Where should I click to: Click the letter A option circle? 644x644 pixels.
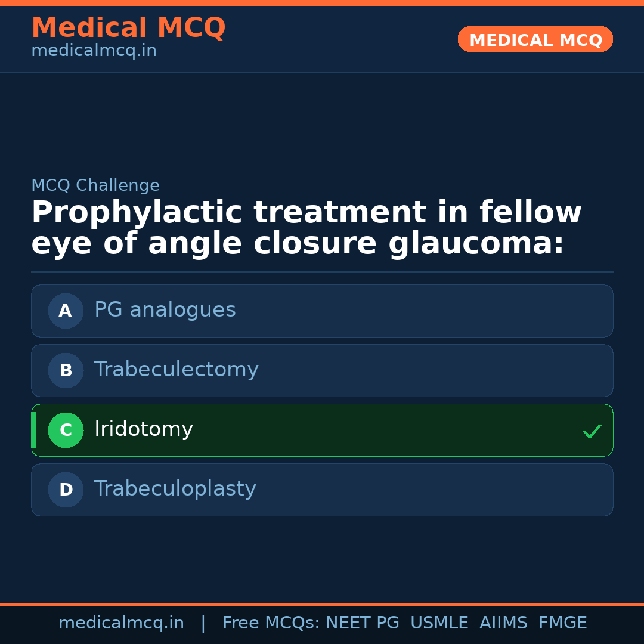pyautogui.click(x=66, y=311)
